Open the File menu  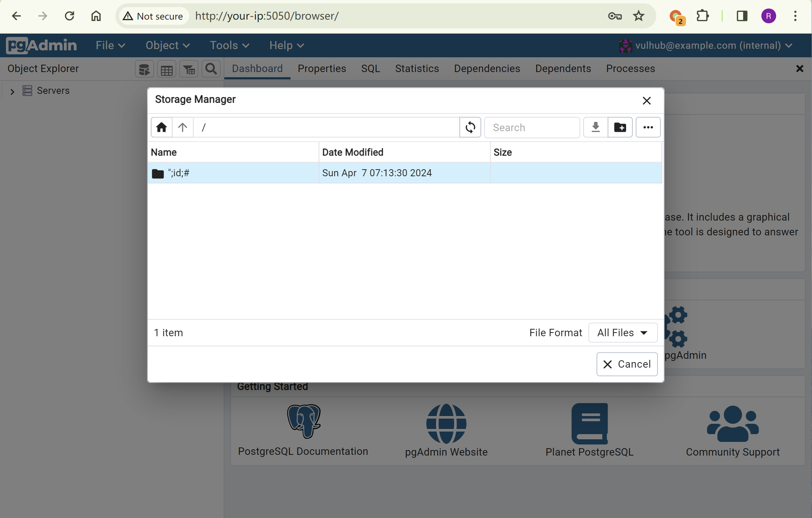coord(110,45)
